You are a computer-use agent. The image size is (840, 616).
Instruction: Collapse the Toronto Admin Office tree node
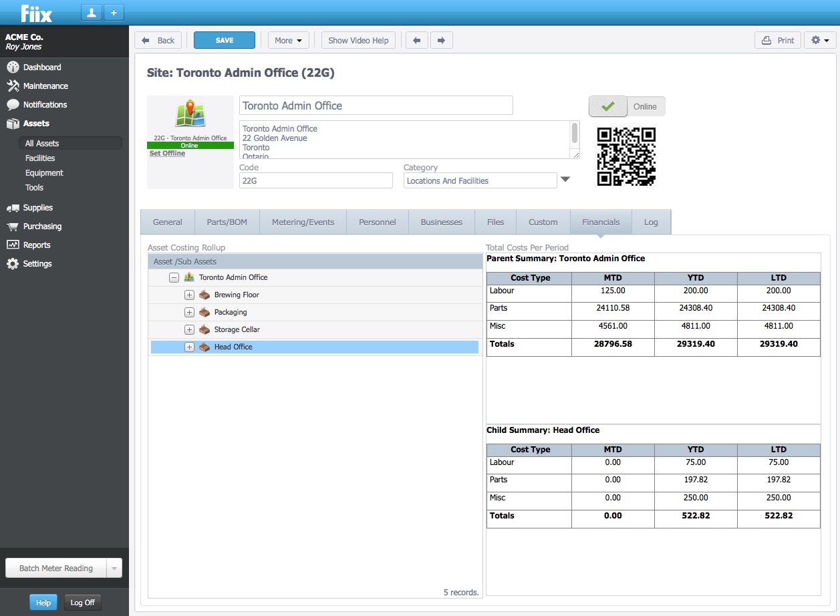click(x=174, y=277)
